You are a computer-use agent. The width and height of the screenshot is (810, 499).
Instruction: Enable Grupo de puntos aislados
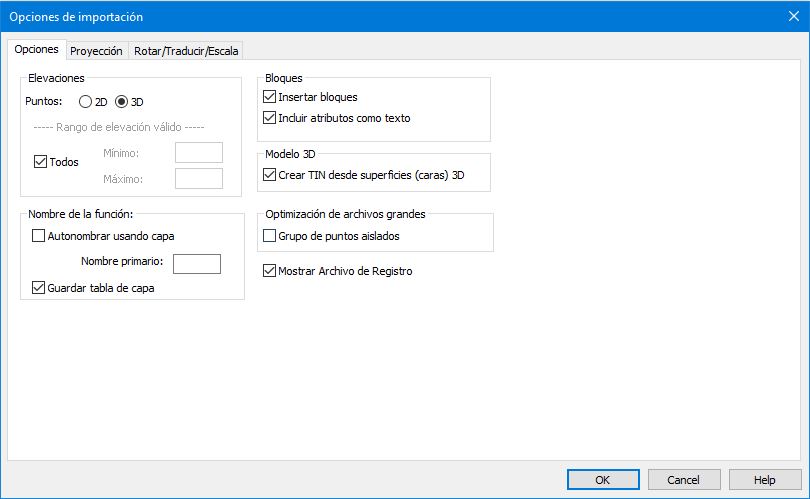tap(269, 236)
